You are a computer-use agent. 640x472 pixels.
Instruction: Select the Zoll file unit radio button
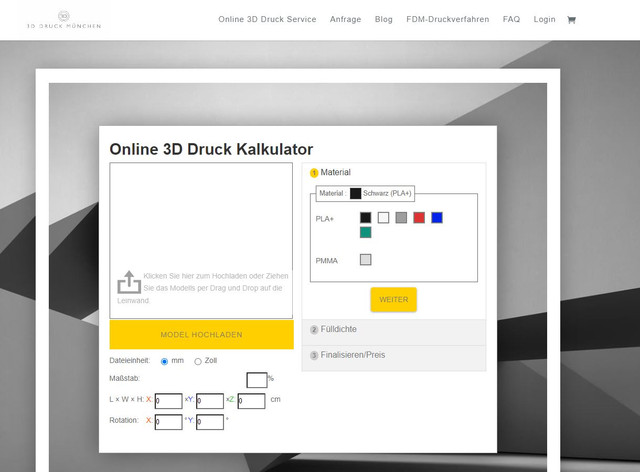point(198,361)
